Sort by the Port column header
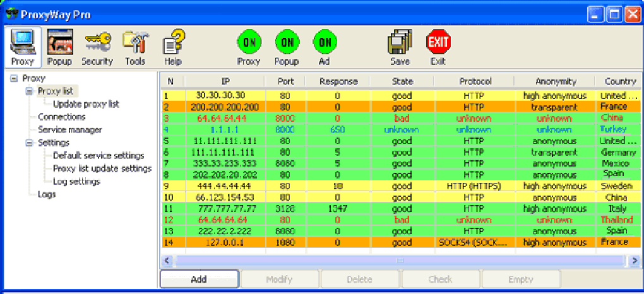The height and width of the screenshot is (294, 644). pos(285,82)
